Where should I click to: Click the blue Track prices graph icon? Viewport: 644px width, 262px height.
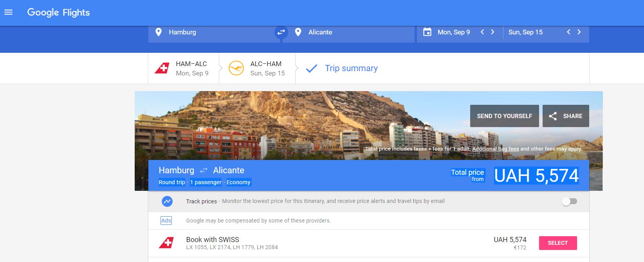(167, 201)
